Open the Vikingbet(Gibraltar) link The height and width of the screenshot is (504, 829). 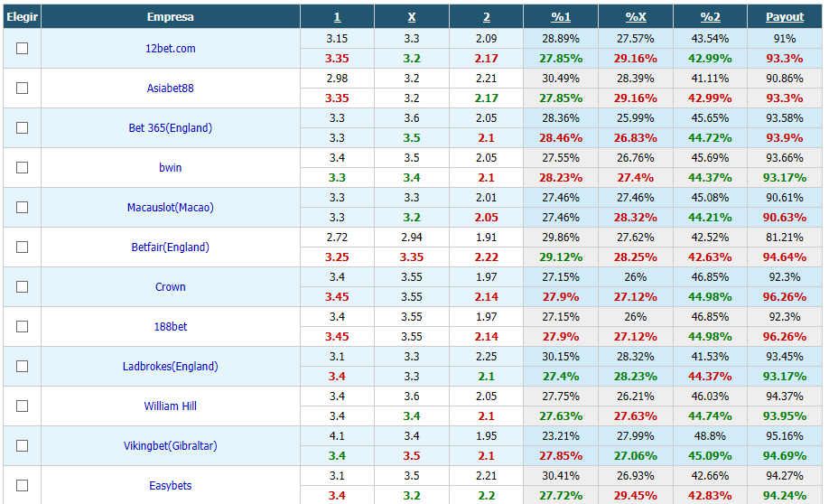(171, 446)
